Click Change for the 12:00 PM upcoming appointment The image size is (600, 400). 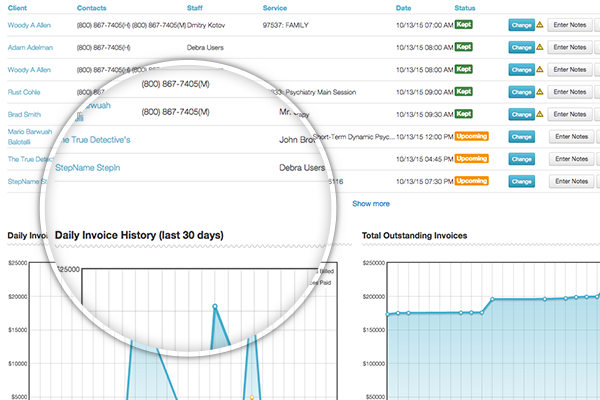coord(522,137)
